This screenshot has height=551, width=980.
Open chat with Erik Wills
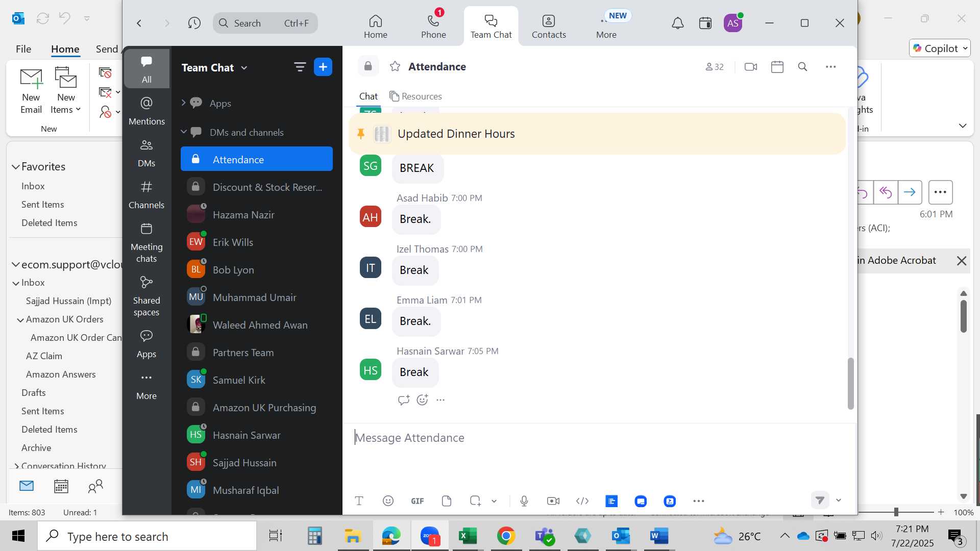[x=257, y=242]
